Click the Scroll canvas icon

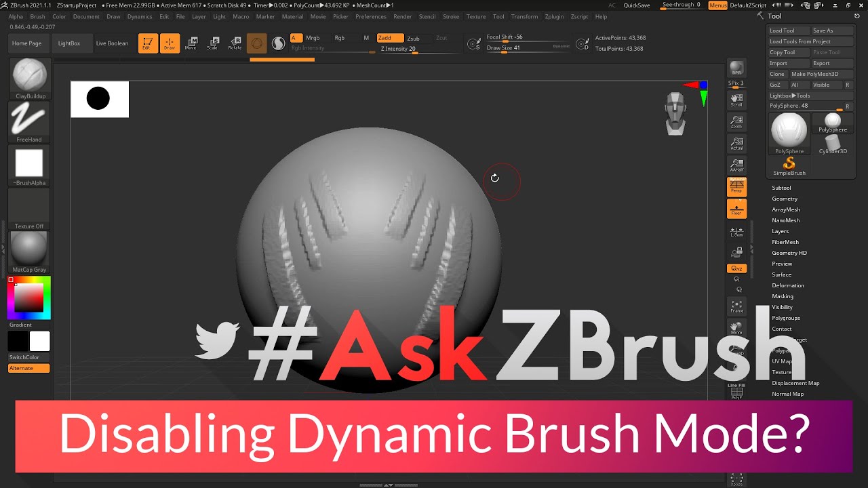tap(736, 100)
